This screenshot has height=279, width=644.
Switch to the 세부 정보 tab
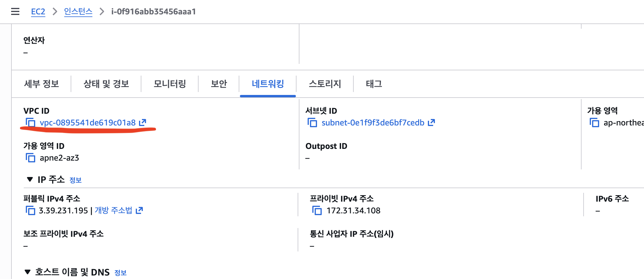point(41,84)
